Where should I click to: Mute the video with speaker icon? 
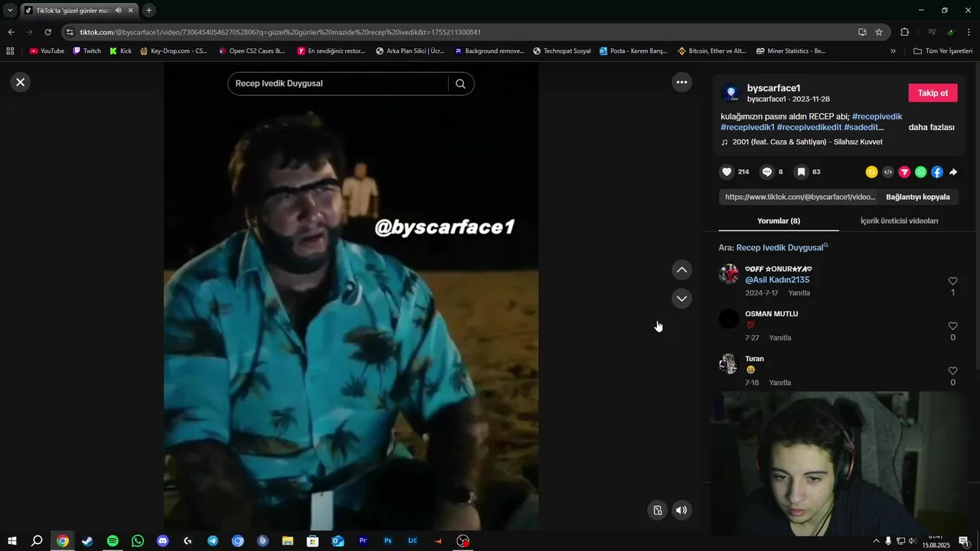click(681, 510)
